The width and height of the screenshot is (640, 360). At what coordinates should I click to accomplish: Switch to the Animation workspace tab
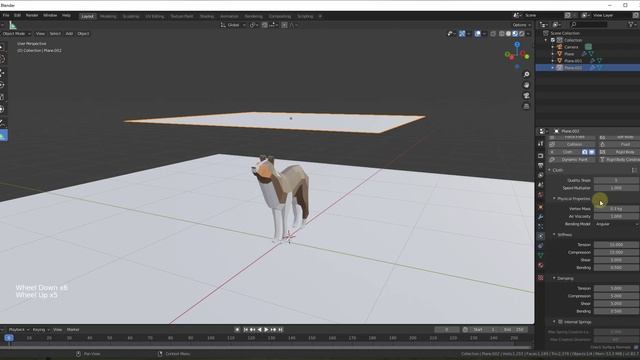click(x=229, y=16)
